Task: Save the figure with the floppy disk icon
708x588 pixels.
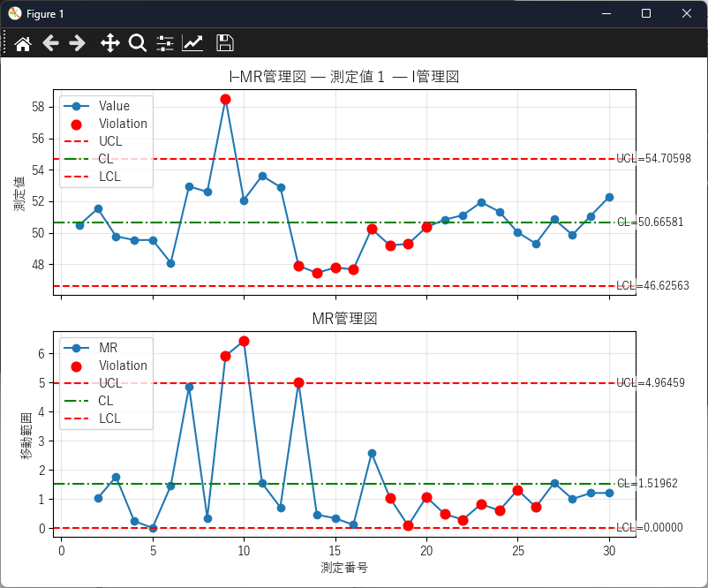Action: tap(225, 43)
